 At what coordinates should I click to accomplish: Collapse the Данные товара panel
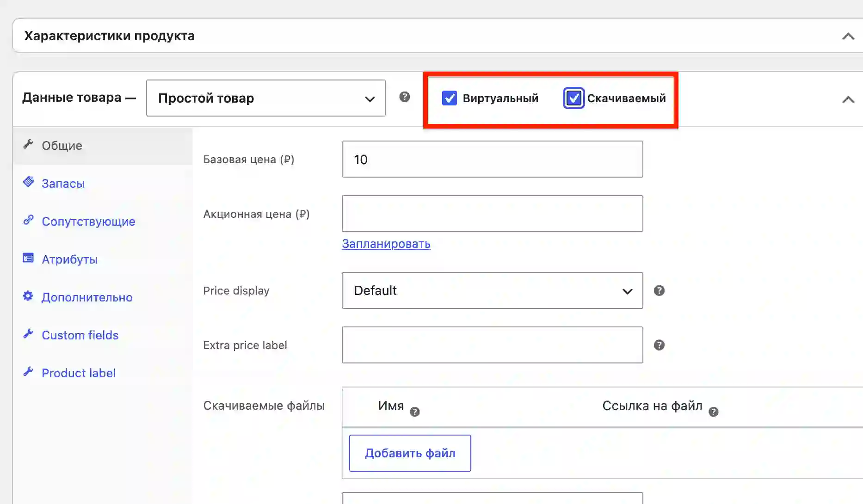(848, 99)
